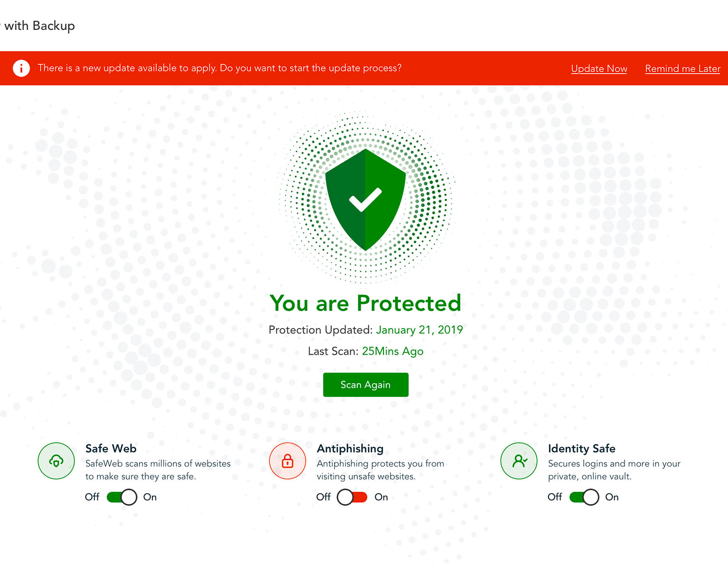Click the On label beside the Antiphishing switch

[x=381, y=497]
